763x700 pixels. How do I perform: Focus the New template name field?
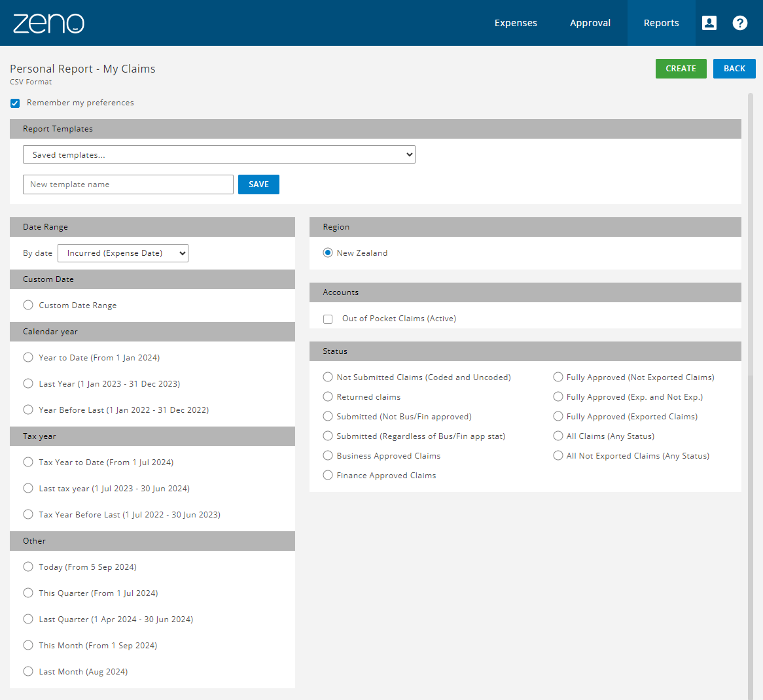coord(128,184)
